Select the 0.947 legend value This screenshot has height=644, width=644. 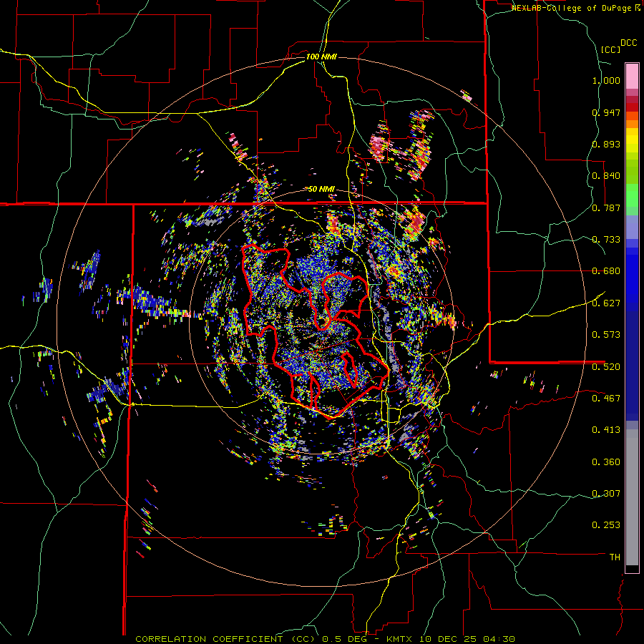(606, 112)
